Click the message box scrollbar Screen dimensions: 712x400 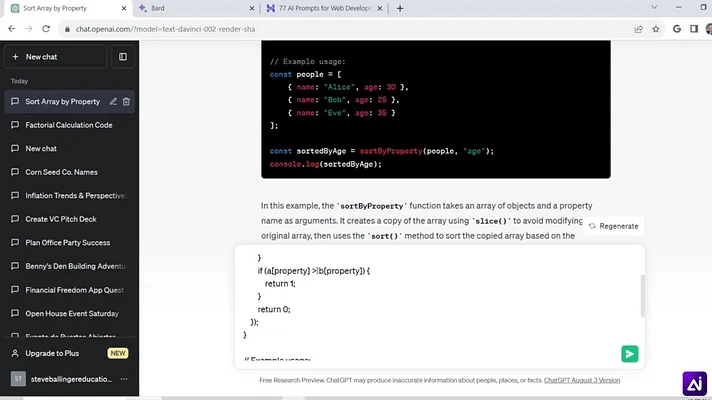643,296
